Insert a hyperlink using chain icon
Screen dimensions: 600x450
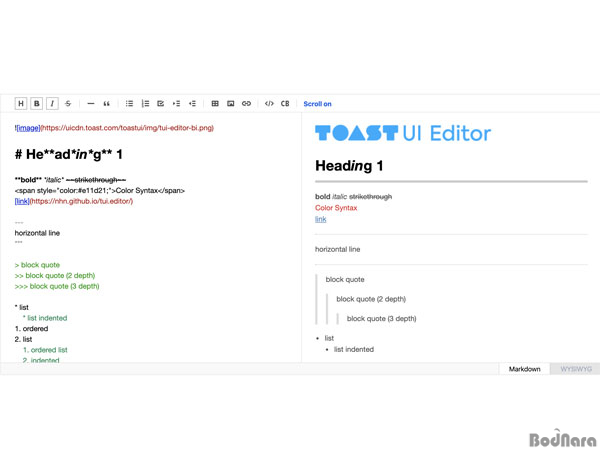pyautogui.click(x=246, y=103)
